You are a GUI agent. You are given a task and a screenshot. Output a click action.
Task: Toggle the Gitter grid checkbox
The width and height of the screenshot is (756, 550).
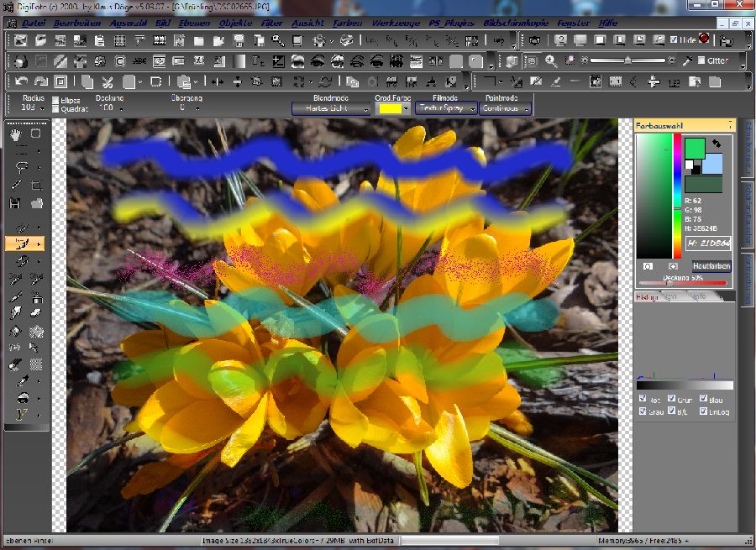[x=701, y=60]
